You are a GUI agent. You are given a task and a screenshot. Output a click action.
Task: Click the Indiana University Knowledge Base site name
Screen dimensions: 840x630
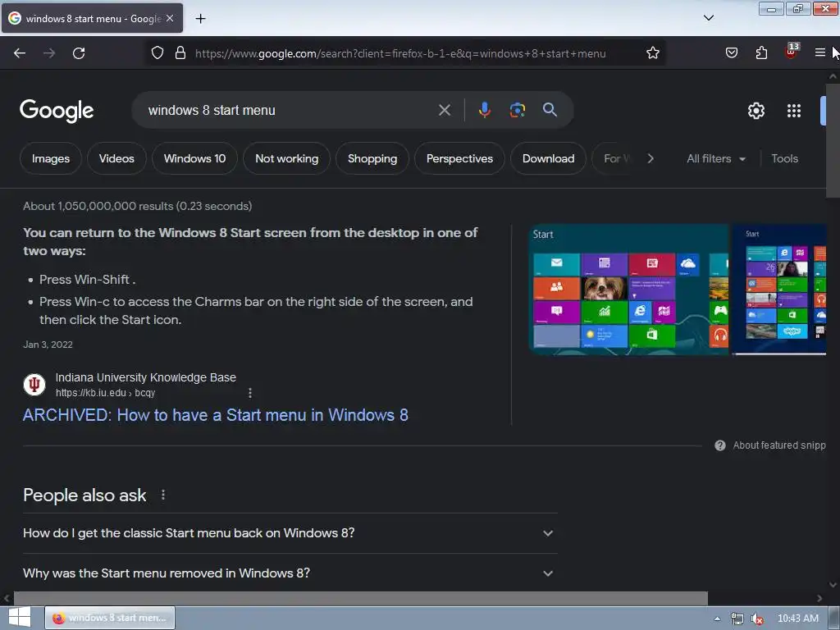(146, 377)
